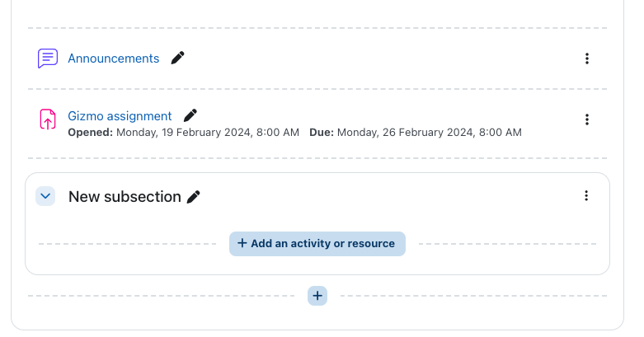
Task: Rename Gizmo assignment using the pencil icon
Action: 190,115
